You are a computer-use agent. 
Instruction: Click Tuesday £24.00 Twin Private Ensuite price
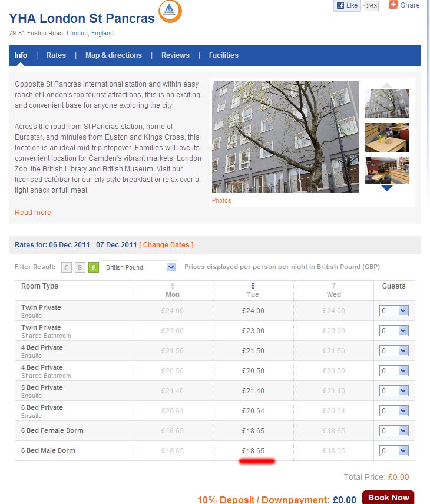tap(253, 311)
